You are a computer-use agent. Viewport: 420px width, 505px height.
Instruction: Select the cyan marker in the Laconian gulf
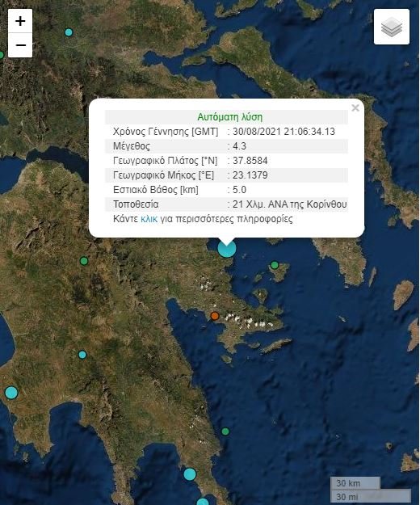pyautogui.click(x=190, y=474)
